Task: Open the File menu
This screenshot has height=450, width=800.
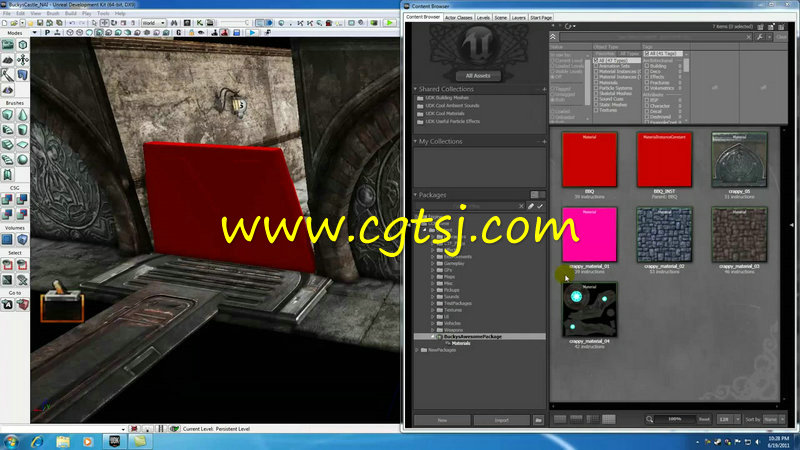Action: 7,13
